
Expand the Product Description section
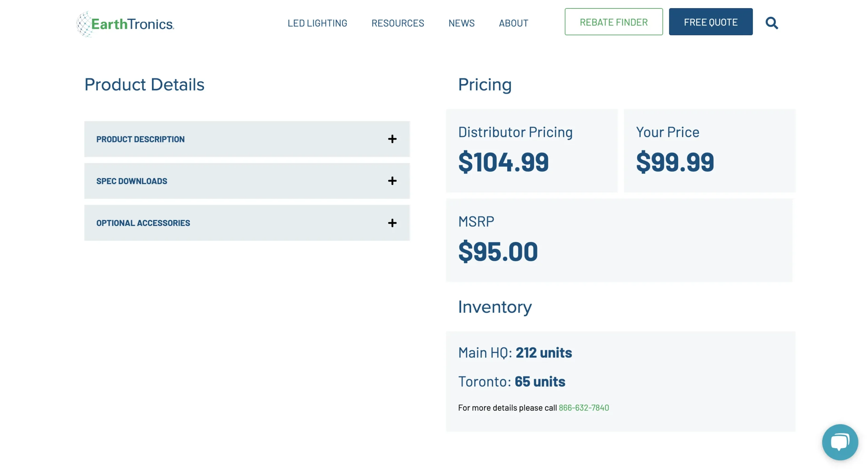140,139
